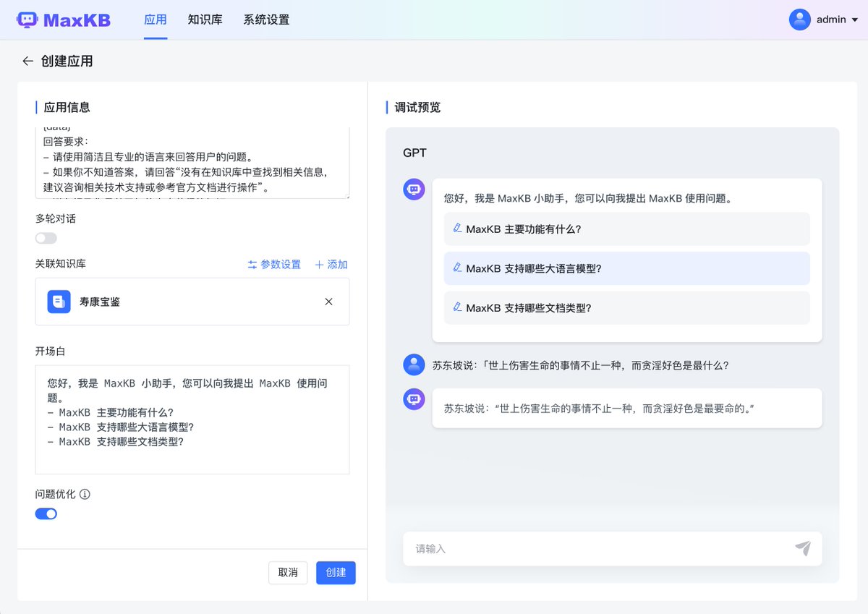This screenshot has width=868, height=614.
Task: Go back with the arrow beside 创建应用
Action: (27, 61)
